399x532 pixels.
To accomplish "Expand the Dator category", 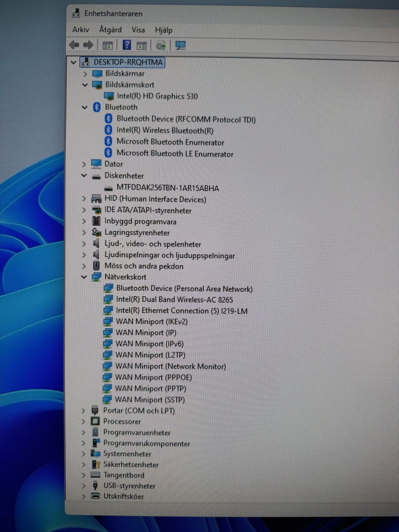I will coord(84,164).
